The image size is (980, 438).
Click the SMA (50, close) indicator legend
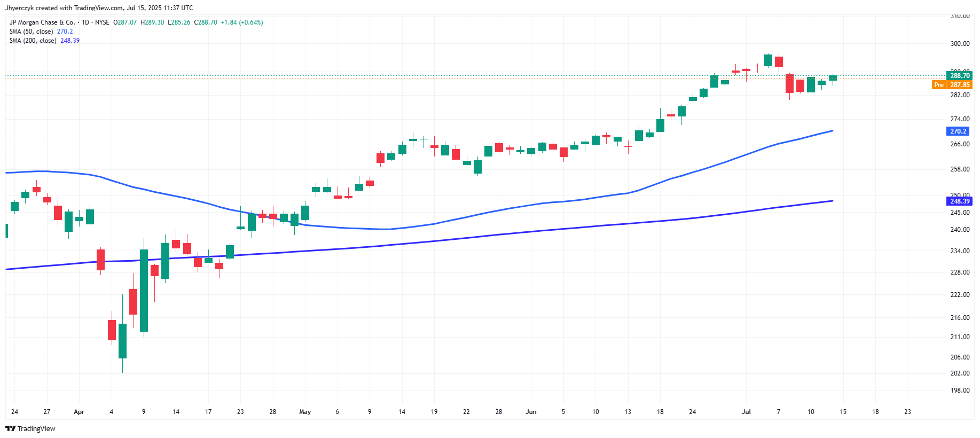(32, 32)
